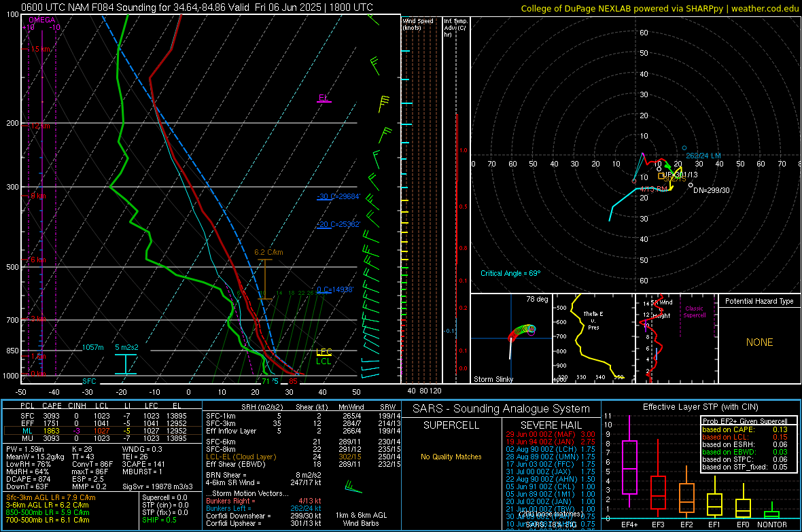Click the 'Corfidi Upshear' vector row

[x=264, y=523]
